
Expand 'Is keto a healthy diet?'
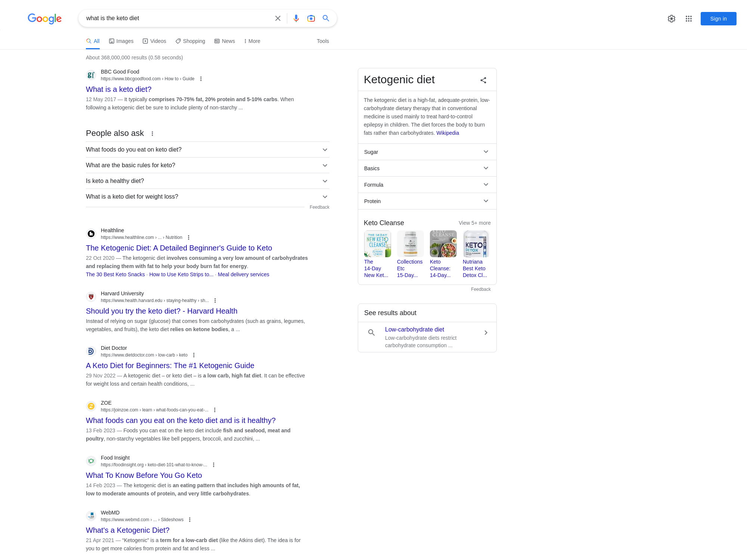[x=208, y=181]
